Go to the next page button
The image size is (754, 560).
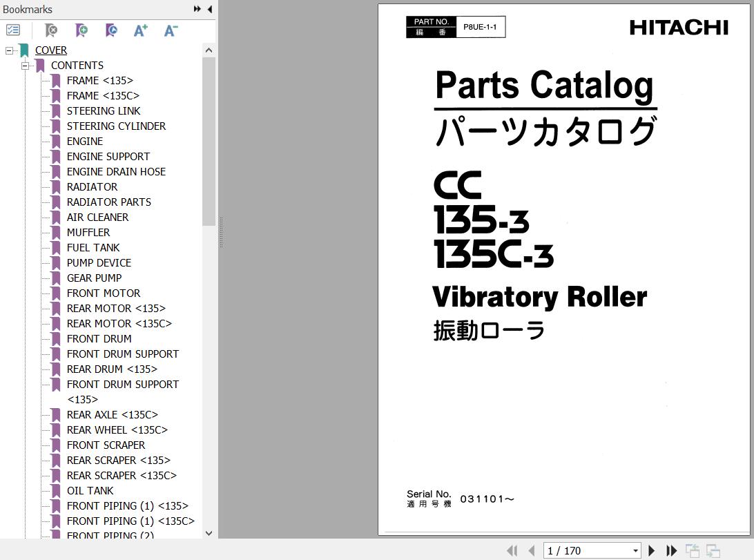pyautogui.click(x=652, y=550)
